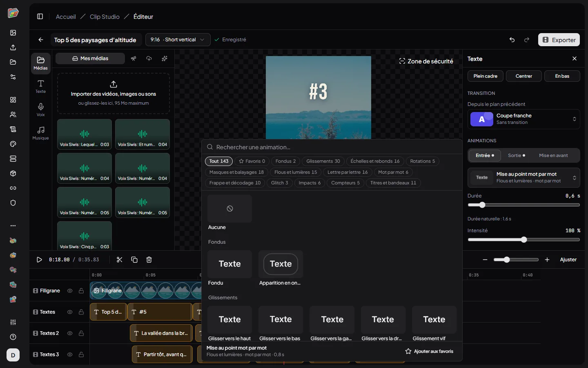Click the Ajuster timeline button
588x368 pixels.
click(x=568, y=260)
